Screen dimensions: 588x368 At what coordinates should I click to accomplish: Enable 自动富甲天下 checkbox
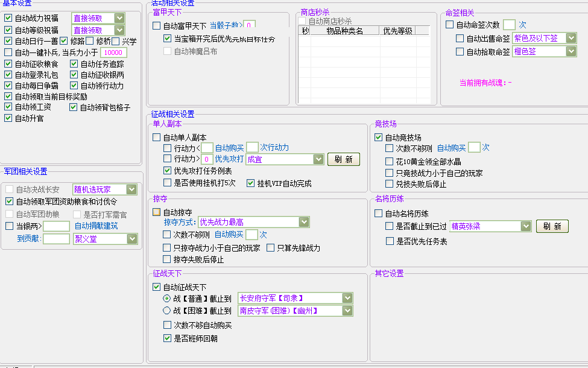(x=157, y=26)
